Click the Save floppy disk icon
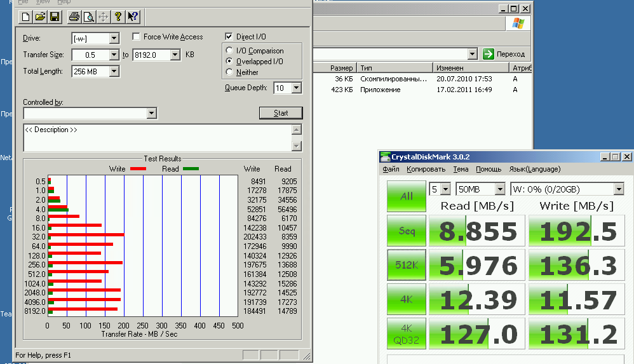 point(55,17)
